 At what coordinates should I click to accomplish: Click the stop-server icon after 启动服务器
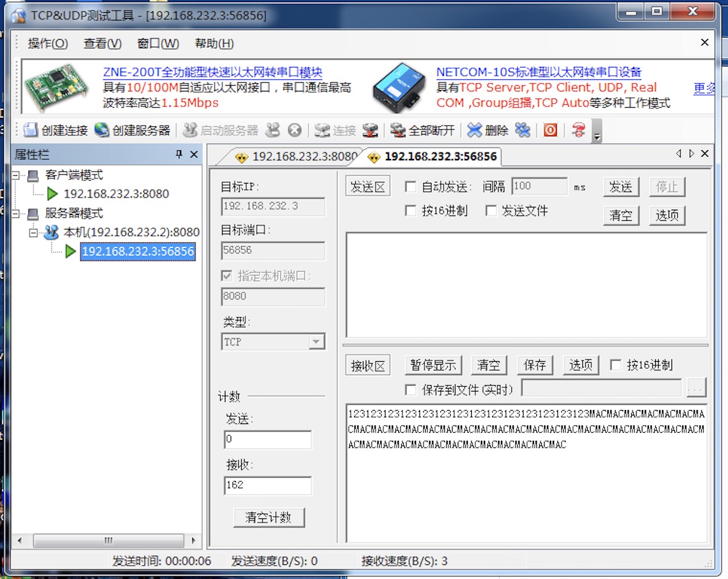tap(273, 130)
